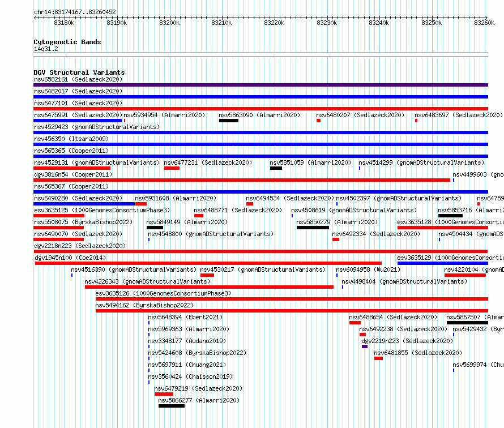Screen dimensions: 504x428
Task: Click the nsv6492334 (Sedlazeck2020) label
Action: pyautogui.click(x=376, y=234)
